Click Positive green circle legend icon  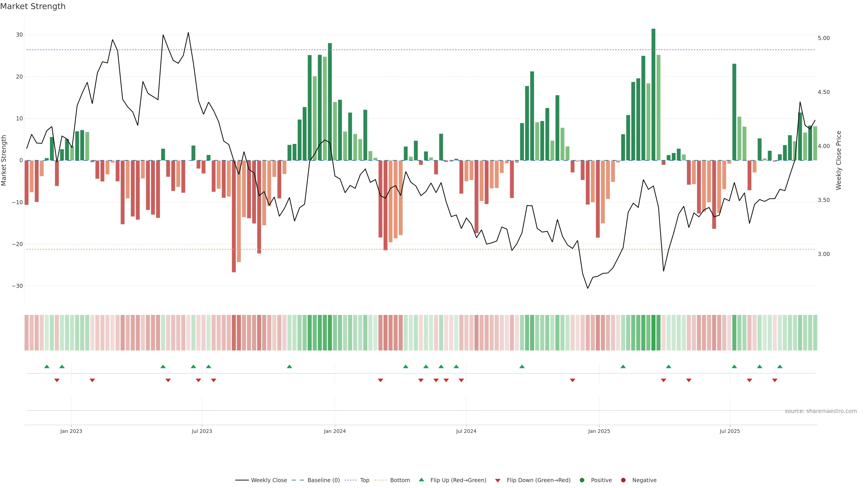click(582, 480)
